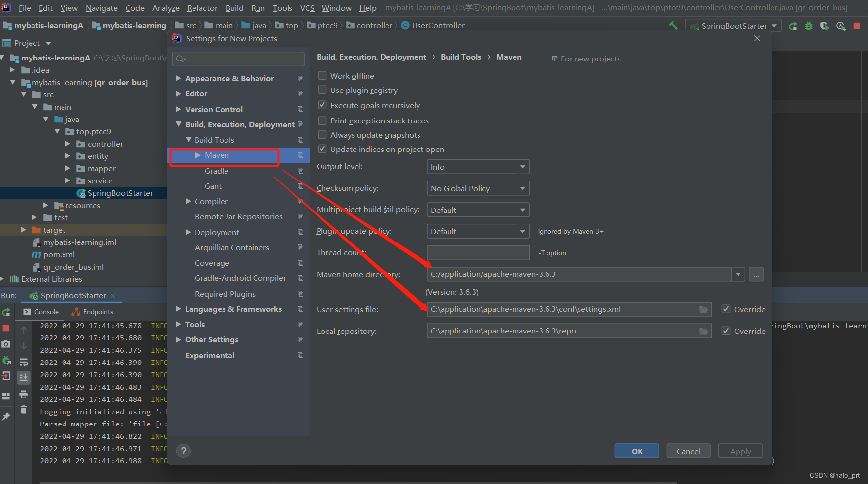868x484 pixels.
Task: Click the Apply button
Action: coord(740,451)
